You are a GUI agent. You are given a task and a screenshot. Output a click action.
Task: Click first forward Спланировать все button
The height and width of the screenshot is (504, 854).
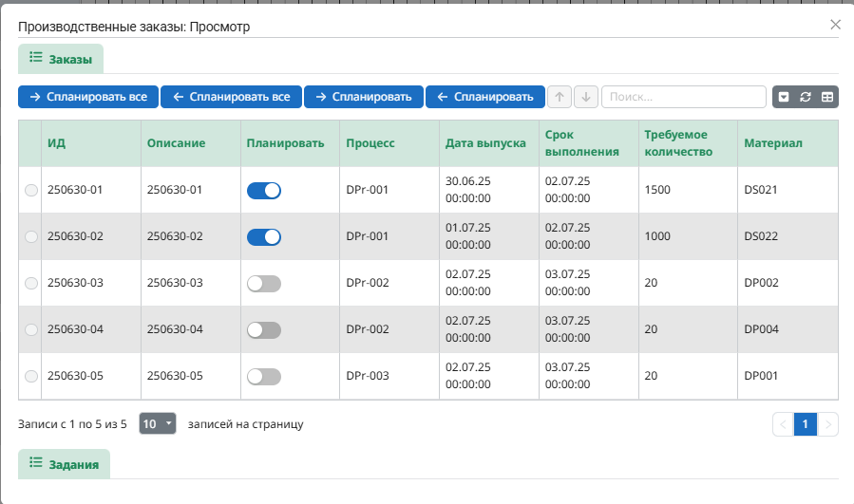(88, 97)
